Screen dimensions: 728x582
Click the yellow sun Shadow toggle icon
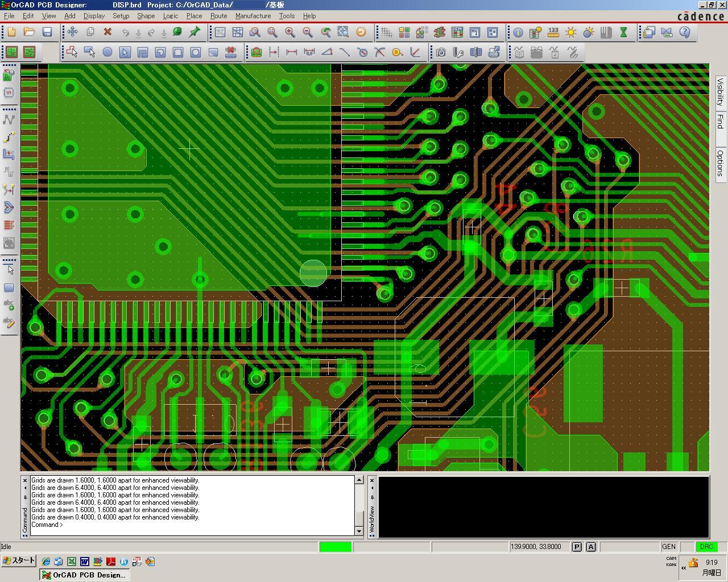point(571,32)
